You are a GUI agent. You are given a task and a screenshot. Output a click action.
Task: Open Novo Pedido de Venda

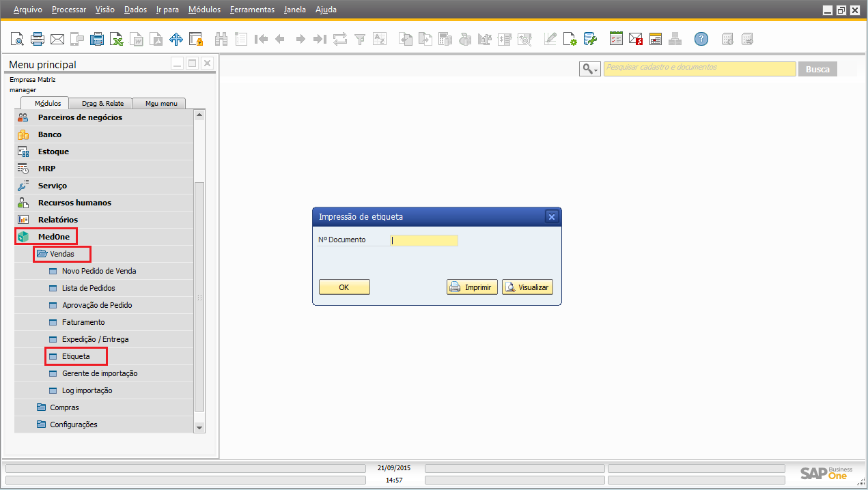[99, 271]
